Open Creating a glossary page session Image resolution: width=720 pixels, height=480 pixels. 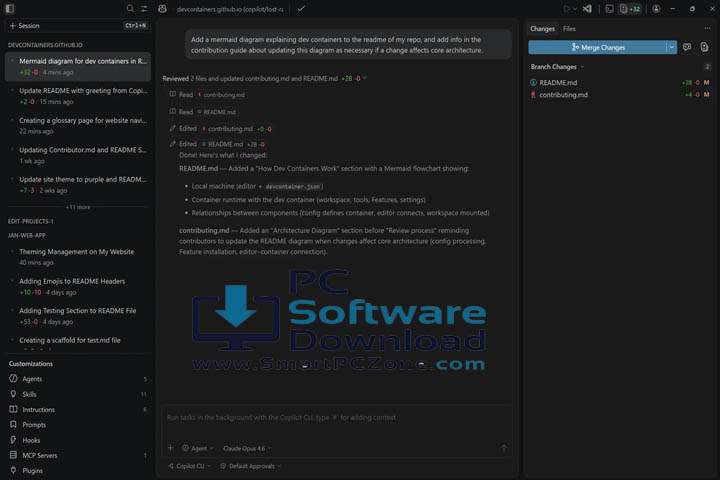[78, 125]
